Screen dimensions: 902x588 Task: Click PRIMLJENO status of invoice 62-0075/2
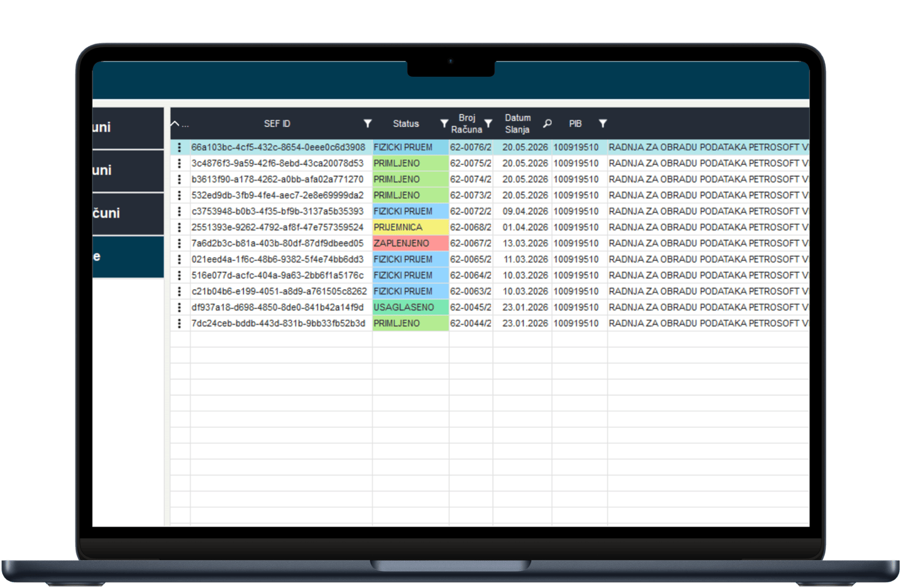[x=410, y=163]
